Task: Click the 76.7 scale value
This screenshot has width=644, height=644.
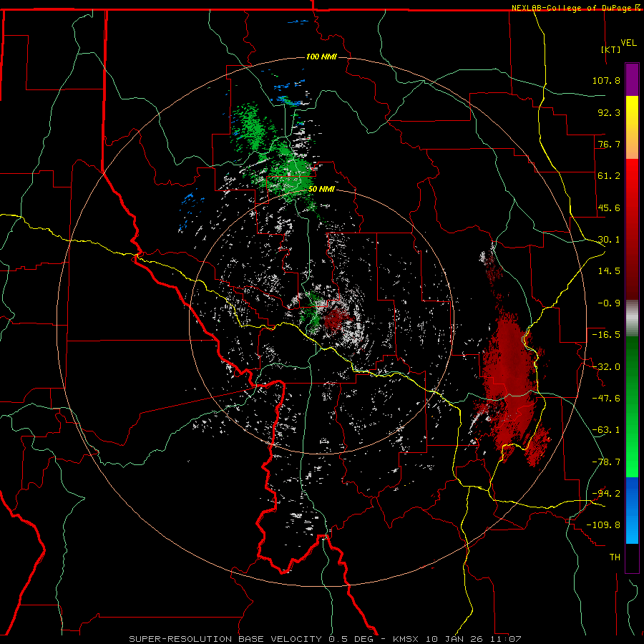Action: [609, 144]
